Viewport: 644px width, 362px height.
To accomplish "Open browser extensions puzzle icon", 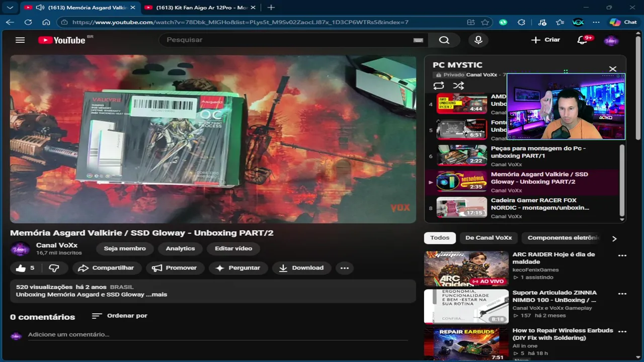I will coord(521,22).
